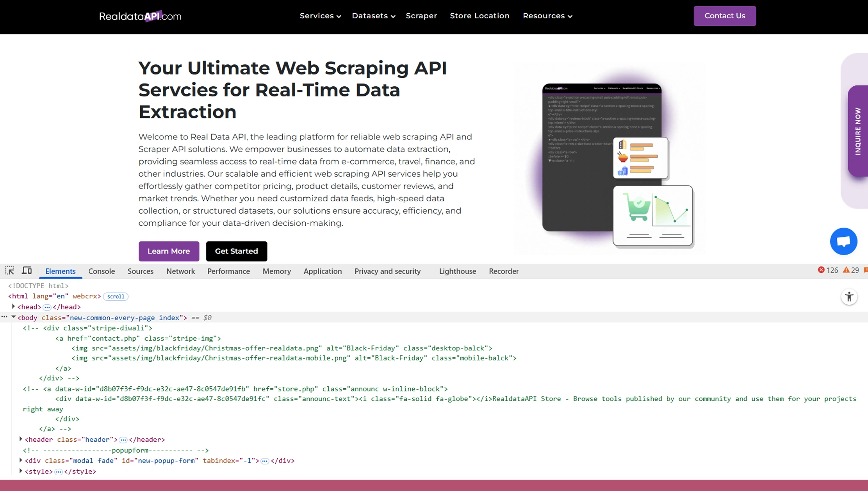
Task: Collapse the body element in the DOM tree
Action: click(x=14, y=317)
